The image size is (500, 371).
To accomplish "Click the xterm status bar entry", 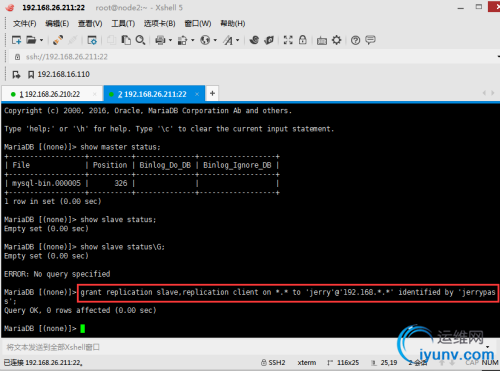I will pos(307,363).
